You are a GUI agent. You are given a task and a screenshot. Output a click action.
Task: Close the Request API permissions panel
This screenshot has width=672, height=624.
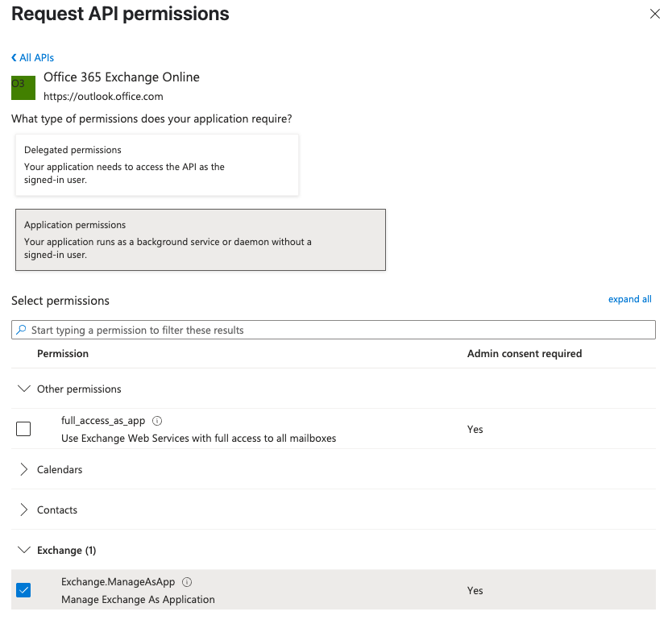[655, 14]
